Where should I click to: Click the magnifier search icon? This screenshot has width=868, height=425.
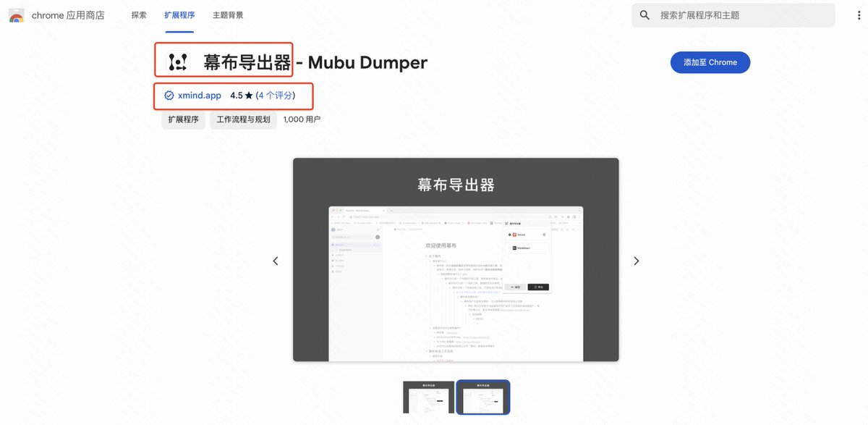644,15
